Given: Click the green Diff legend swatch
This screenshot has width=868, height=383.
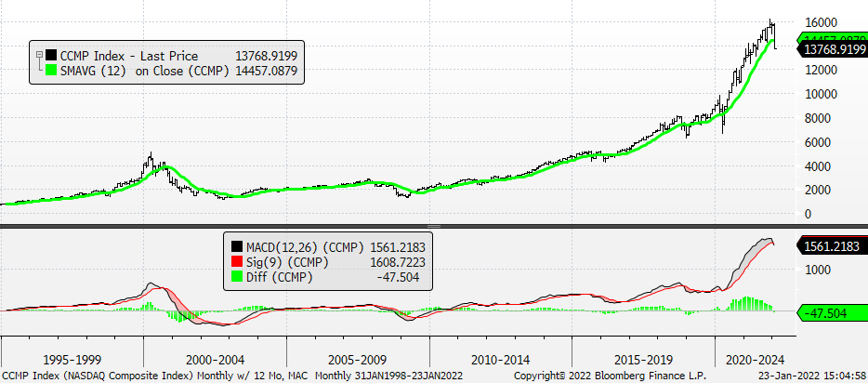Looking at the screenshot, I should tap(237, 277).
